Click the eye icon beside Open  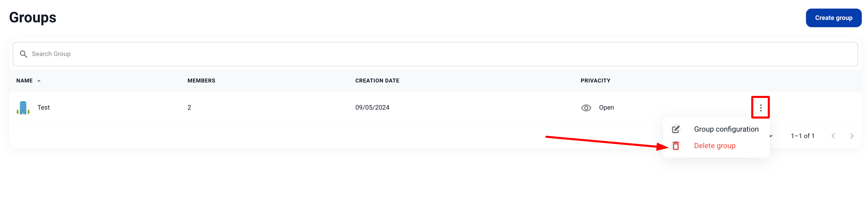[x=586, y=108]
